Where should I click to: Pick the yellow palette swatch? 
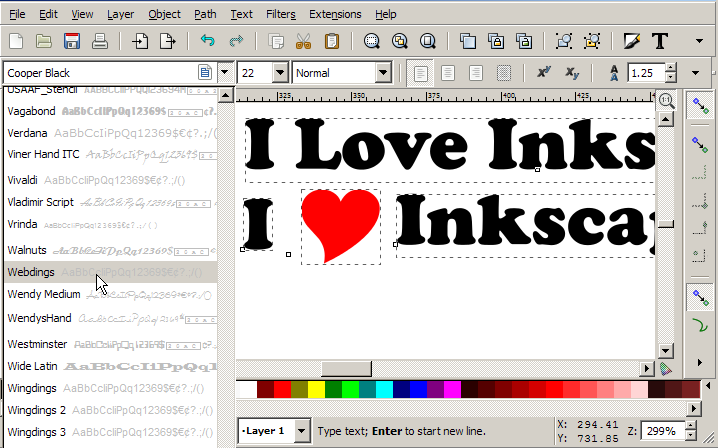(x=316, y=389)
